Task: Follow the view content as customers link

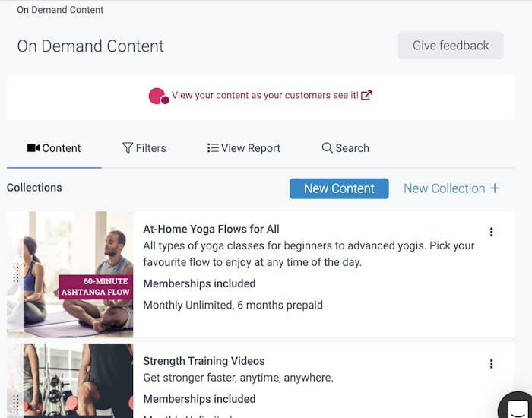Action: point(264,96)
